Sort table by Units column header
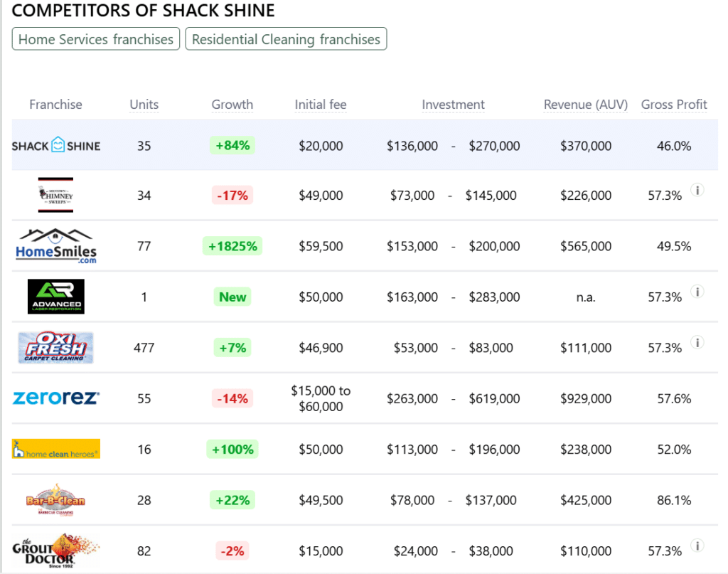This screenshot has height=574, width=728. click(144, 105)
